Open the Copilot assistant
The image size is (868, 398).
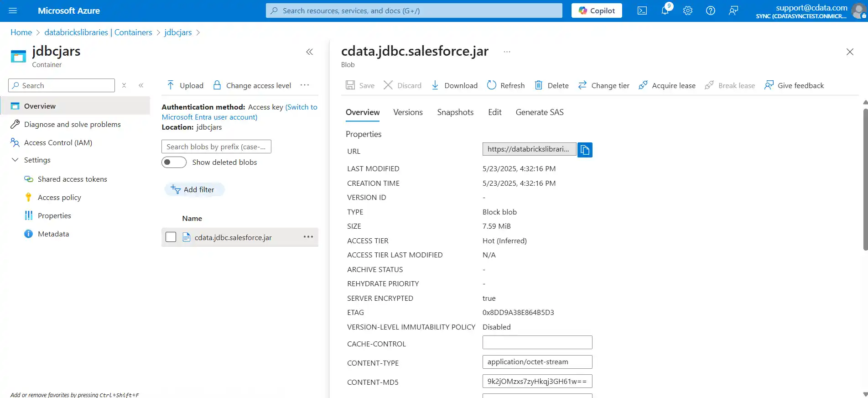(597, 10)
